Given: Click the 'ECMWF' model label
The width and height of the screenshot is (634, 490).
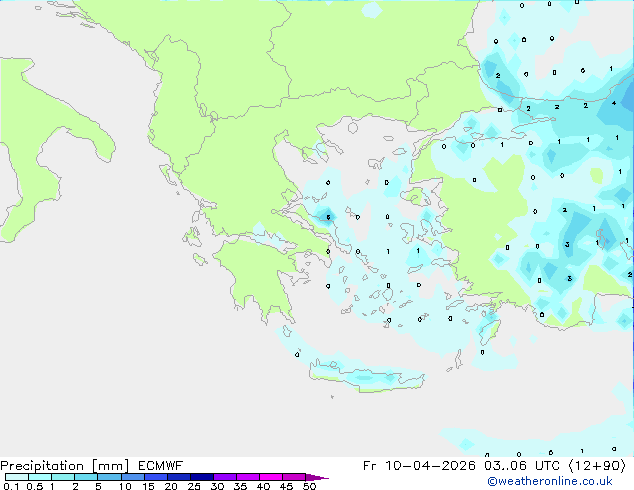Looking at the screenshot, I should click(x=161, y=466).
